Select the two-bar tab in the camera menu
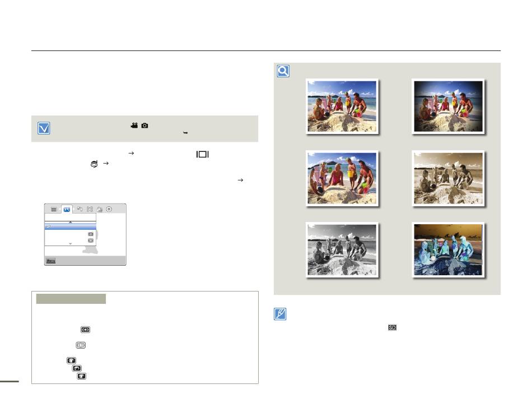Screen dimensions: 532x407 [x=54, y=209]
